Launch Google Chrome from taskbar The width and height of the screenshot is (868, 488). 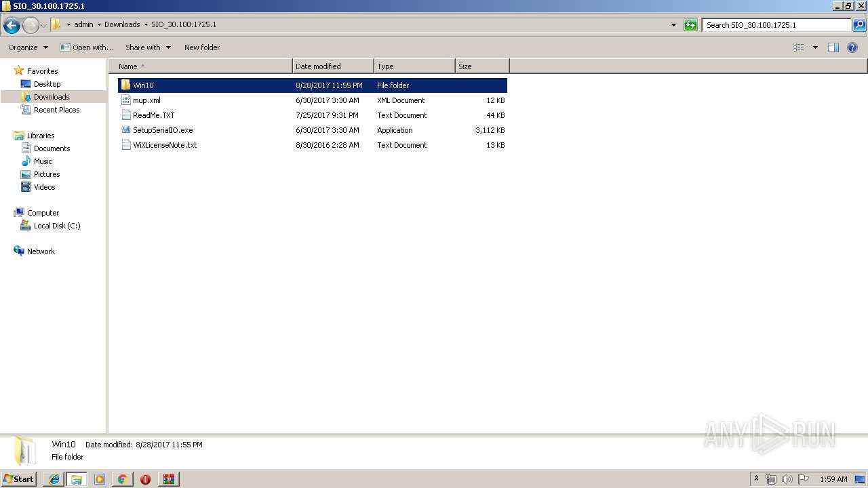click(x=122, y=479)
